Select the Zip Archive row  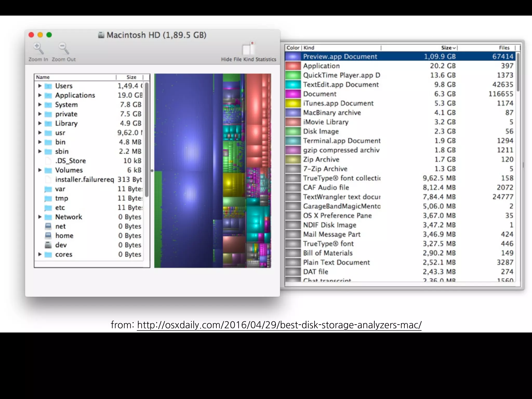point(400,159)
